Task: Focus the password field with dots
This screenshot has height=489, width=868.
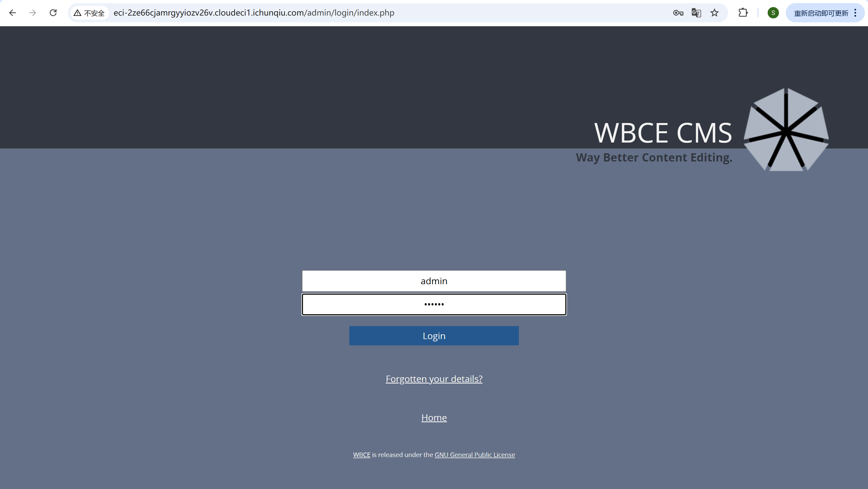Action: (x=434, y=305)
